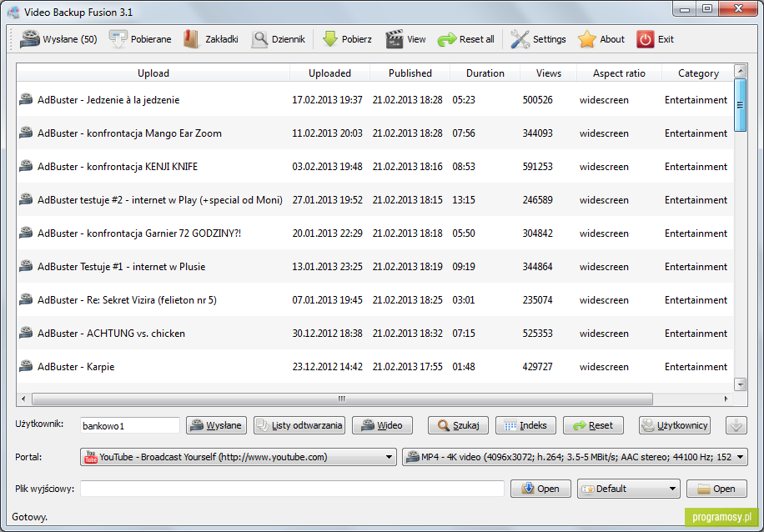Click the horizontal scrollbar thumb
The width and height of the screenshot is (764, 532).
[x=342, y=399]
